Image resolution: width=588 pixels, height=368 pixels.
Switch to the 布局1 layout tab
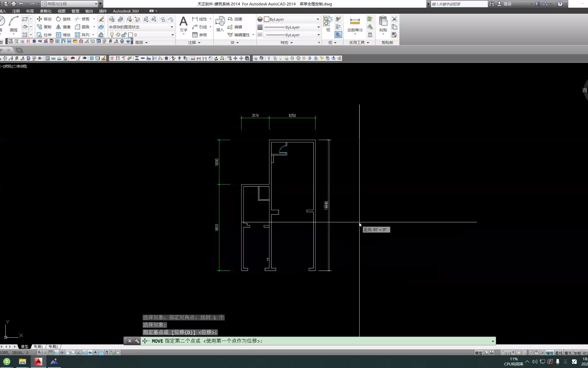point(38,347)
